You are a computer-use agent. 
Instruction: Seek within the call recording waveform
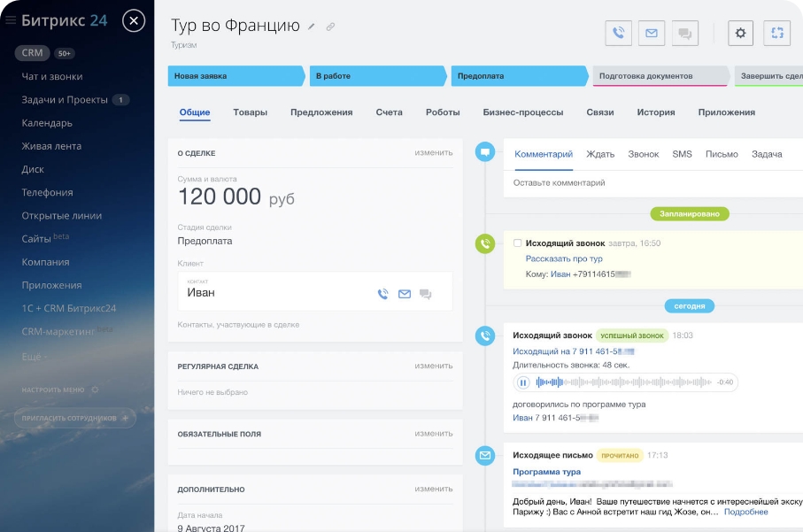click(620, 382)
